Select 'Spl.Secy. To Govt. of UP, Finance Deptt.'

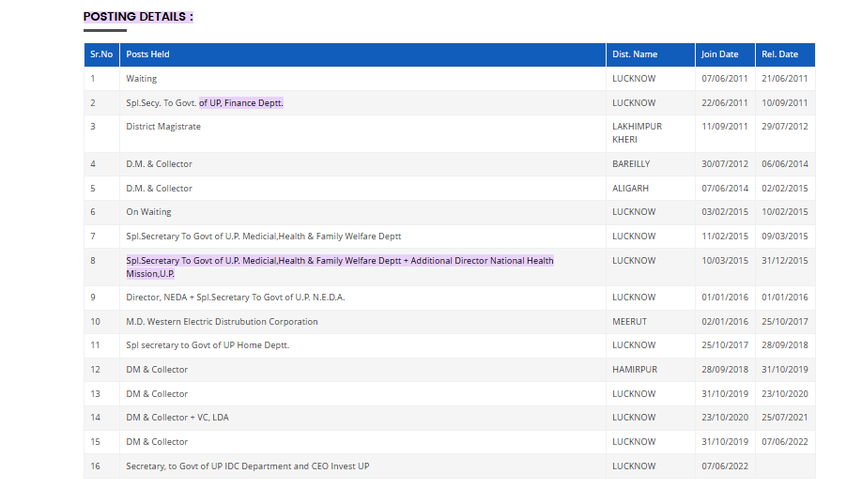click(x=205, y=103)
